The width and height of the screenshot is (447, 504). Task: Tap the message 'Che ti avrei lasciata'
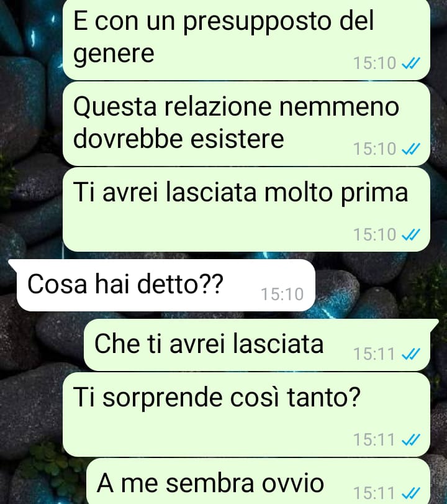click(260, 345)
